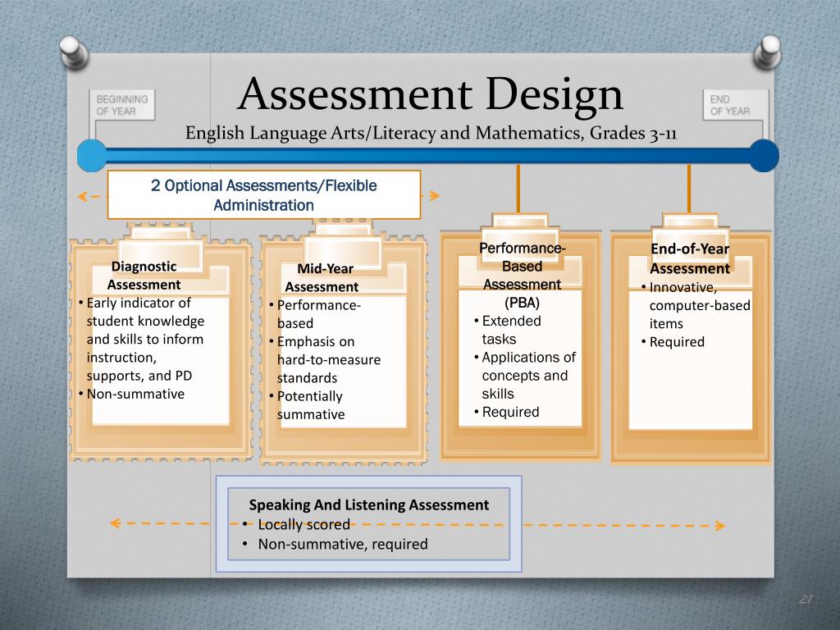Select the "Locally scored" bullet
Viewport: 840px width, 630px height.
296,524
